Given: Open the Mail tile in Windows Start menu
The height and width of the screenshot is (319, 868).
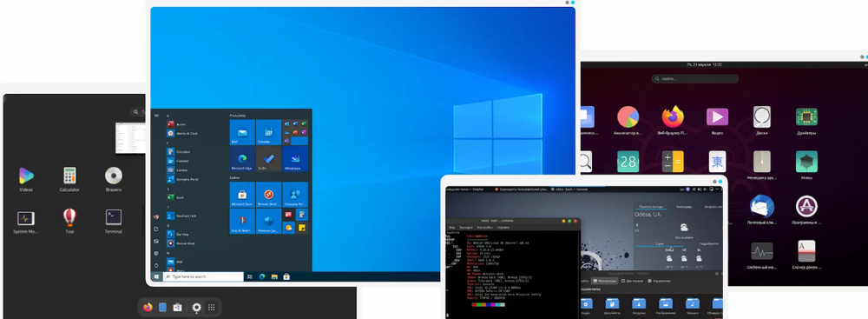Looking at the screenshot, I should coord(242,133).
